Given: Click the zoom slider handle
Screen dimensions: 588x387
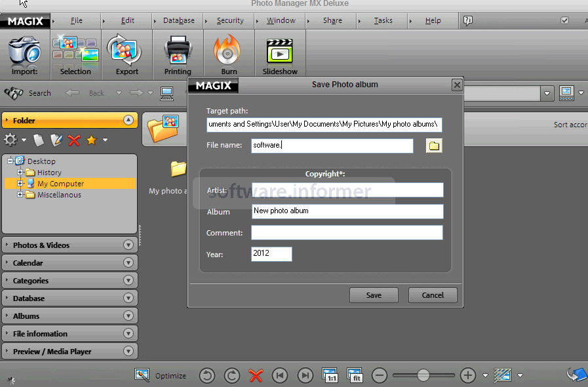Looking at the screenshot, I should tap(423, 375).
